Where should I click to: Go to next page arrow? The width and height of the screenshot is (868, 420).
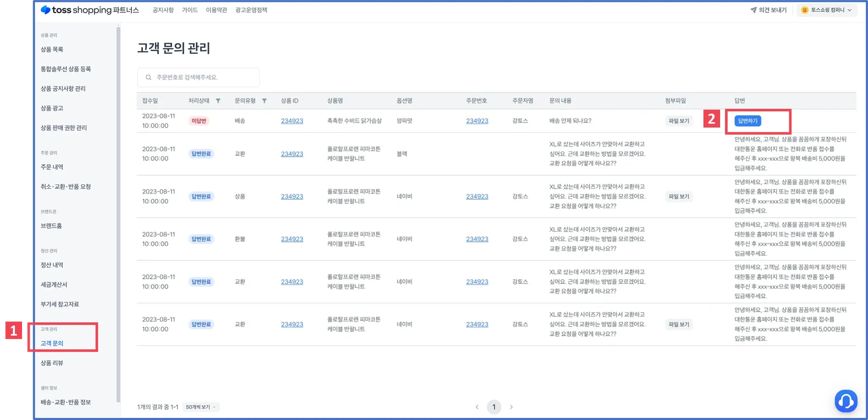pos(511,407)
